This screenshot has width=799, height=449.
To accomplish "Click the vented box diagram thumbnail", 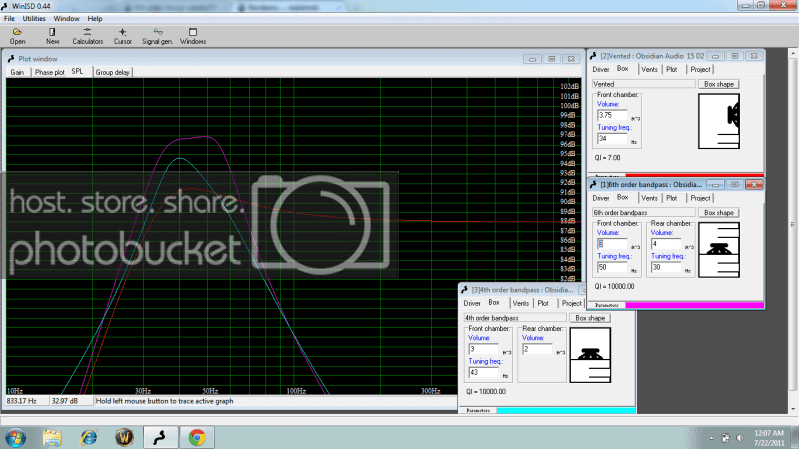I will click(718, 121).
